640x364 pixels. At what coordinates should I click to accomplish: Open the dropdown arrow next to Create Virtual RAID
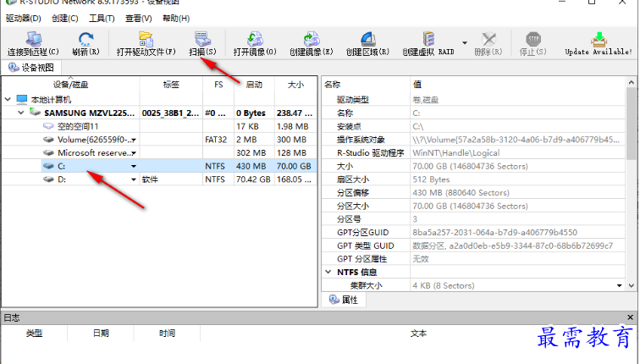465,43
